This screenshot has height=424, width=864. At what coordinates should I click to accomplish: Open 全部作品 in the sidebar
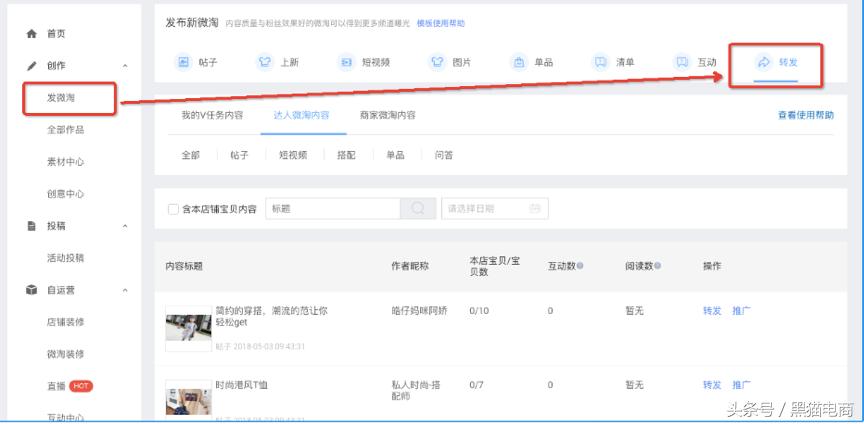(x=66, y=130)
